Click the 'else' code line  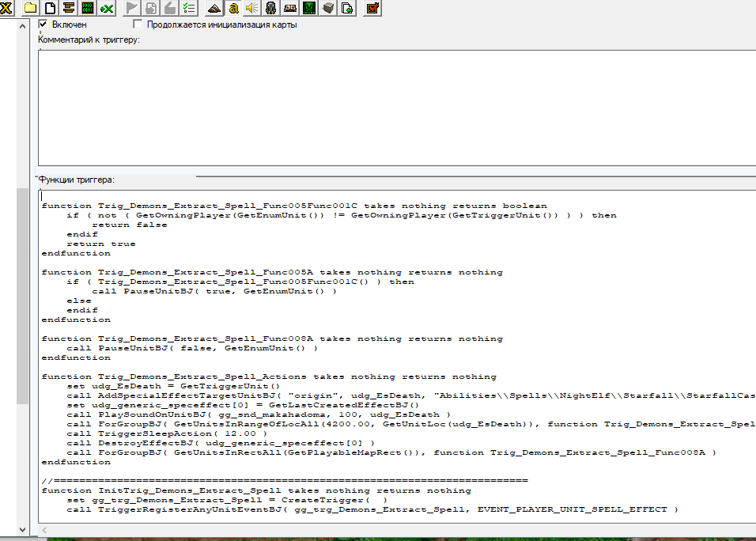78,301
